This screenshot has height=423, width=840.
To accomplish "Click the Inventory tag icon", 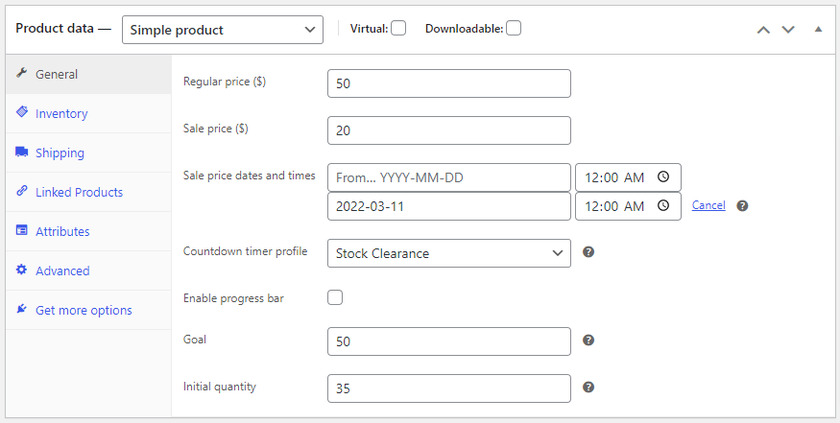I will [21, 113].
